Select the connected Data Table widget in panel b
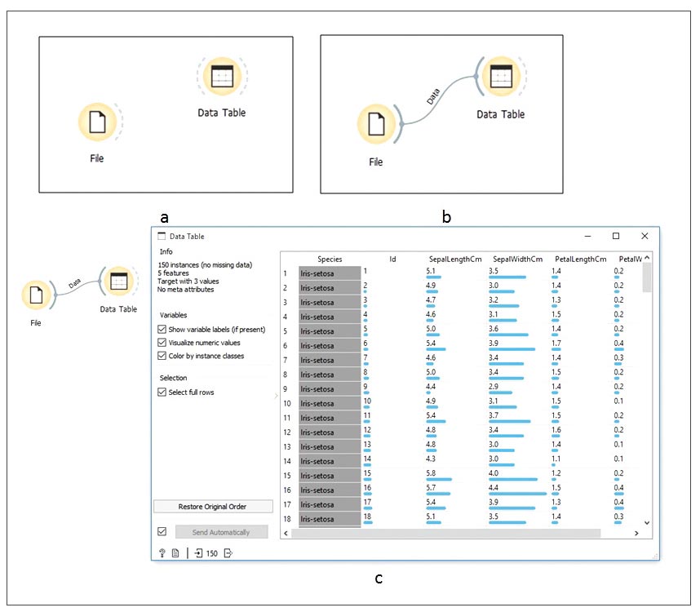 click(x=501, y=79)
